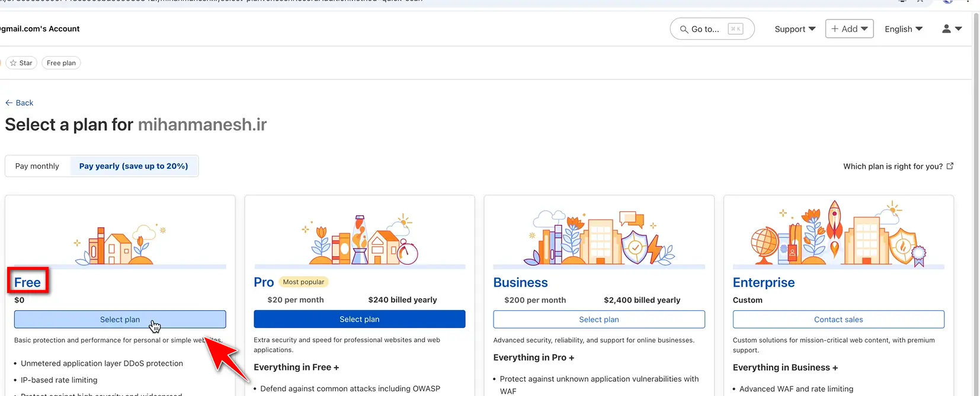Click the Enterprise plan illustration
980x396 pixels.
838,234
